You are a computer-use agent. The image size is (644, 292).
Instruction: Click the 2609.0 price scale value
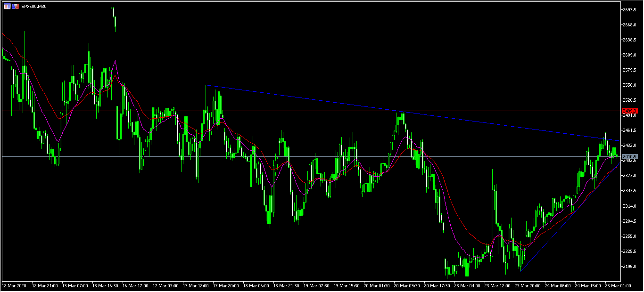coord(630,55)
